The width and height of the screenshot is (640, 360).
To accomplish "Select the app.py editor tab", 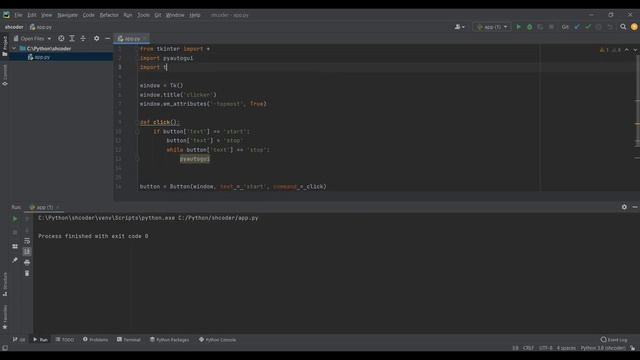I will [131, 39].
